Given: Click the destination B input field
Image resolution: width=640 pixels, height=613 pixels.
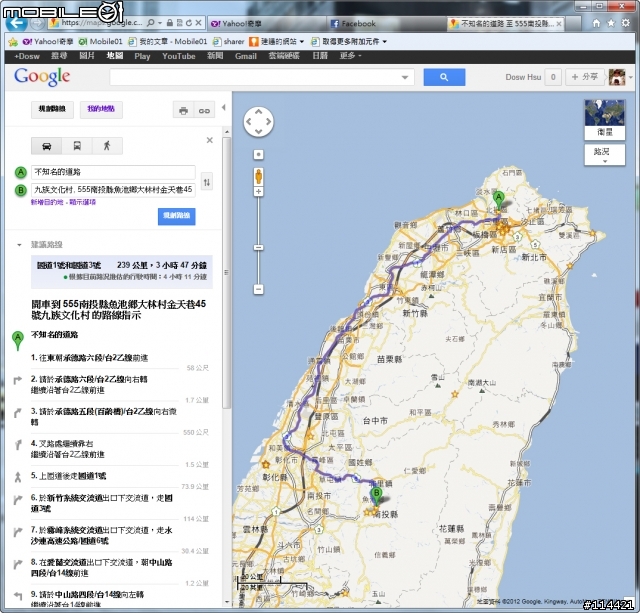Looking at the screenshot, I should (113, 190).
